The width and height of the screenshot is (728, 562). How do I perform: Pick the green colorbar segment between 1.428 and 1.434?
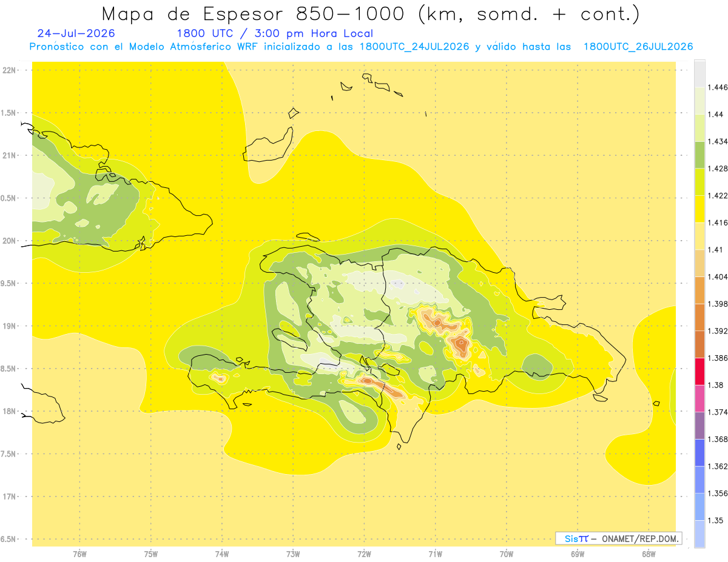[x=699, y=155]
